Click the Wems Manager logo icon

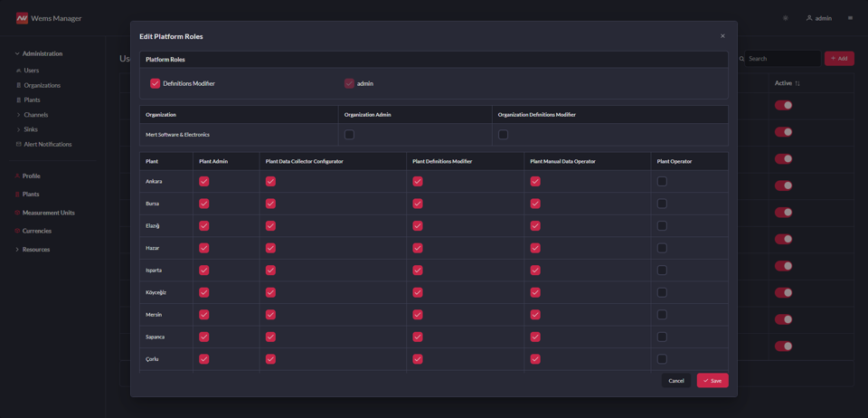[x=22, y=18]
